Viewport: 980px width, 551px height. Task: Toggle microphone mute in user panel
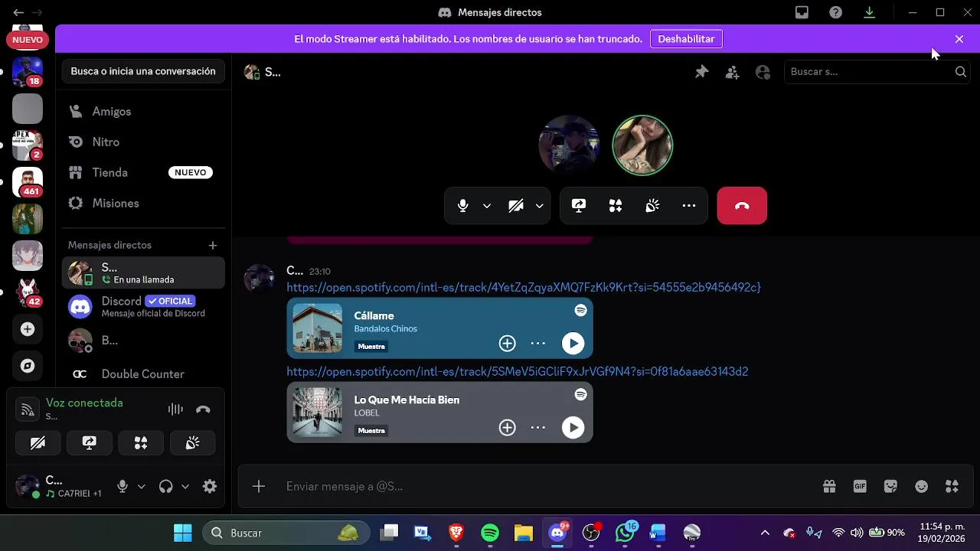[x=122, y=487]
